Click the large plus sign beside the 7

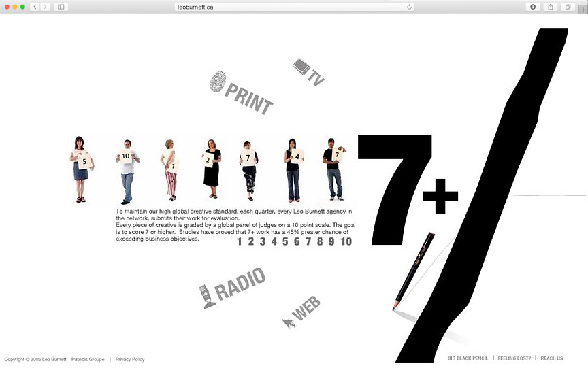point(440,196)
